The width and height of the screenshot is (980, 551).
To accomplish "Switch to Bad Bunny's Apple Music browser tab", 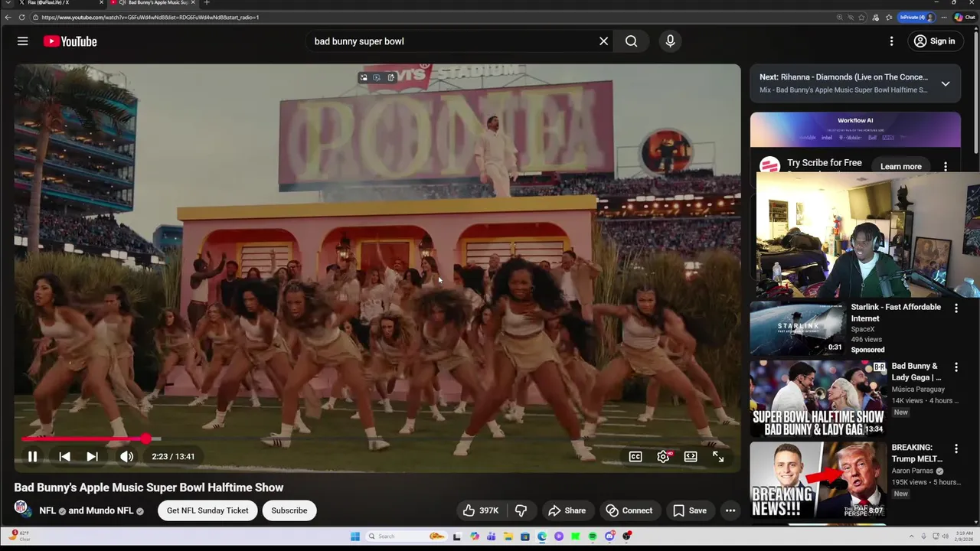I will 155,3.
